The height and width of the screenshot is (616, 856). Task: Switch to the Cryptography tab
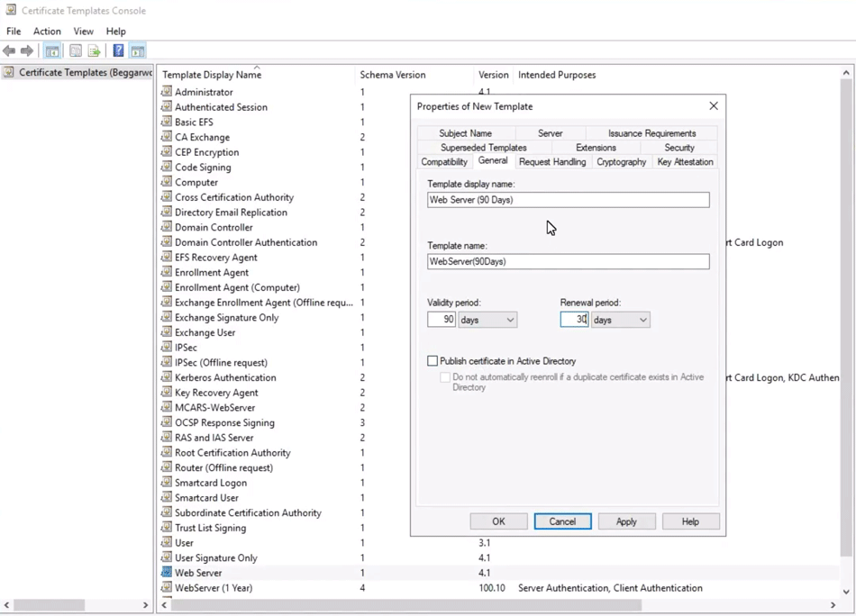(x=621, y=162)
